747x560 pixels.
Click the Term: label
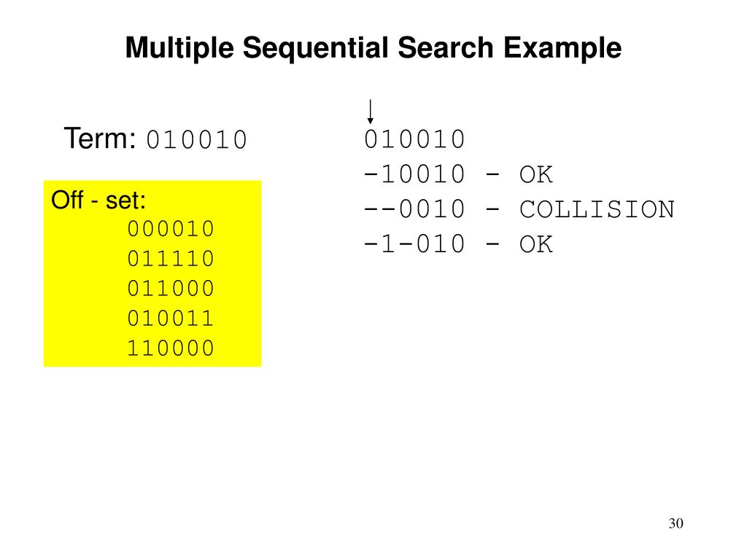click(100, 139)
